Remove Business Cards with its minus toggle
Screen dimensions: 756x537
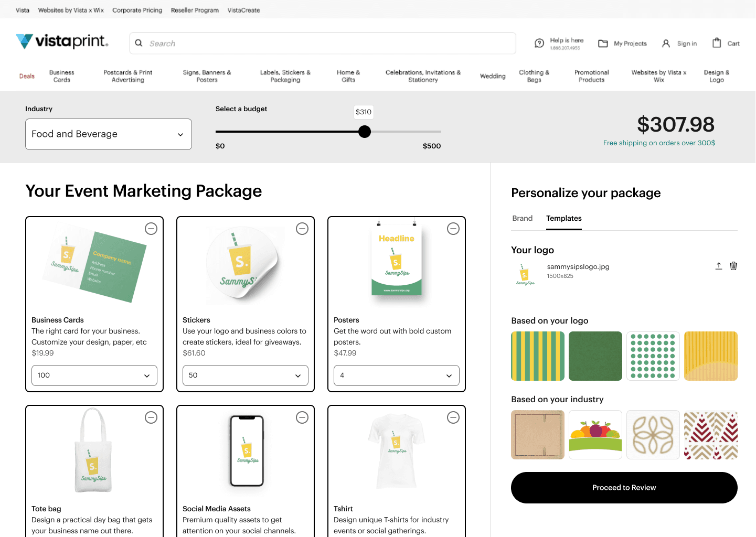tap(151, 229)
